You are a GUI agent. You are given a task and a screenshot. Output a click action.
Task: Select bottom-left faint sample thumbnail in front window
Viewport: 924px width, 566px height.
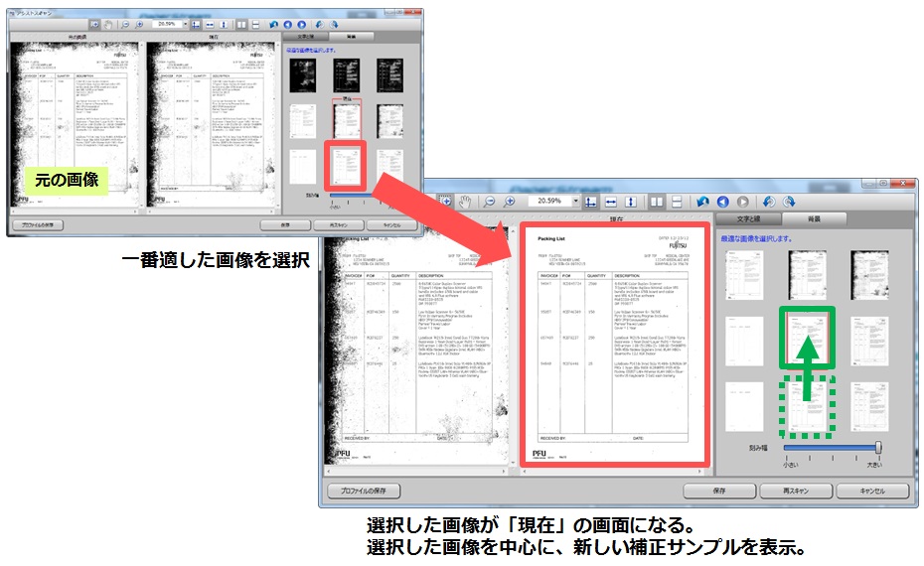pyautogui.click(x=744, y=406)
